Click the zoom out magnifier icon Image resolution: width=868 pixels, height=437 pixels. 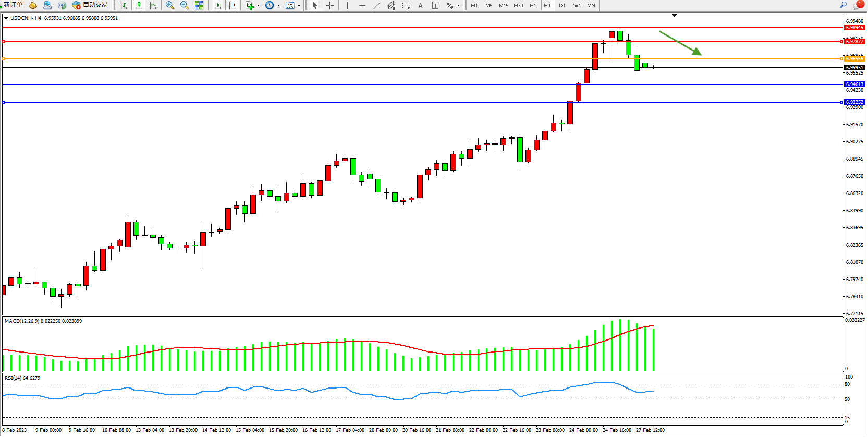[x=184, y=5]
